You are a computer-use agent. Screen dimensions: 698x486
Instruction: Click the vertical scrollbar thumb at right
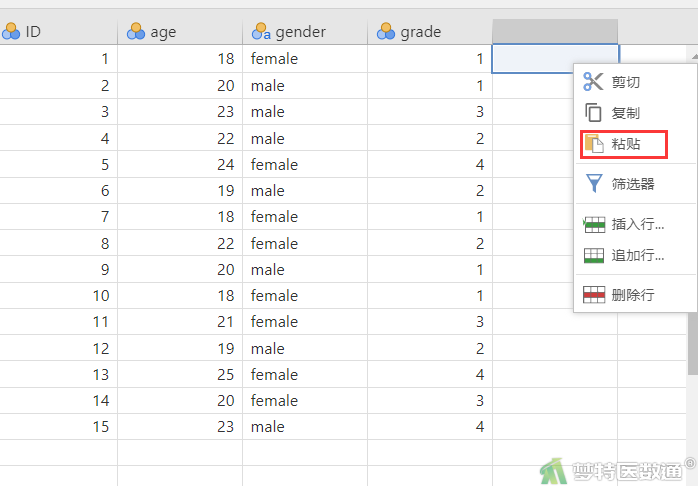(693, 343)
